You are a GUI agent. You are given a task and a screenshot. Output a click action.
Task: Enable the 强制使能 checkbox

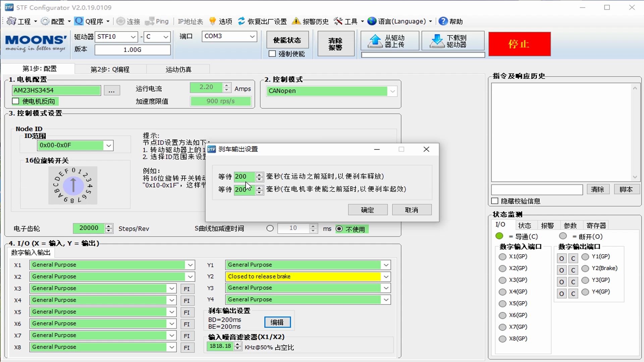[272, 54]
